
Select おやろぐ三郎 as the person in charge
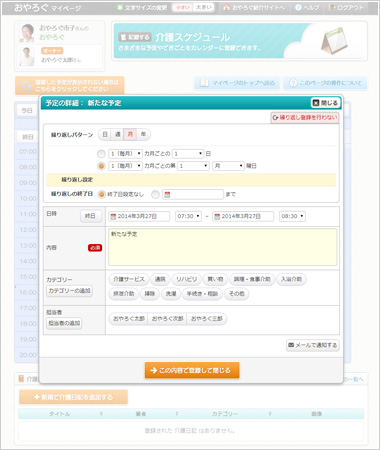coord(207,319)
